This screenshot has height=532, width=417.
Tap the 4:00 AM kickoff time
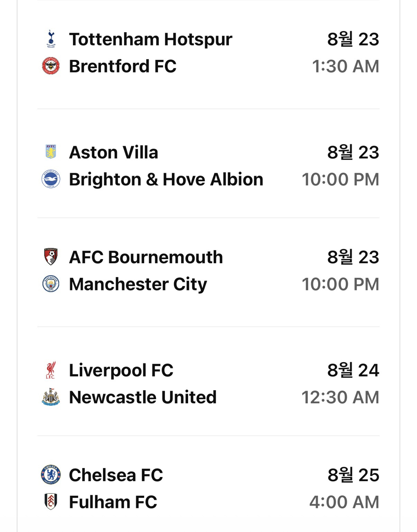point(344,502)
